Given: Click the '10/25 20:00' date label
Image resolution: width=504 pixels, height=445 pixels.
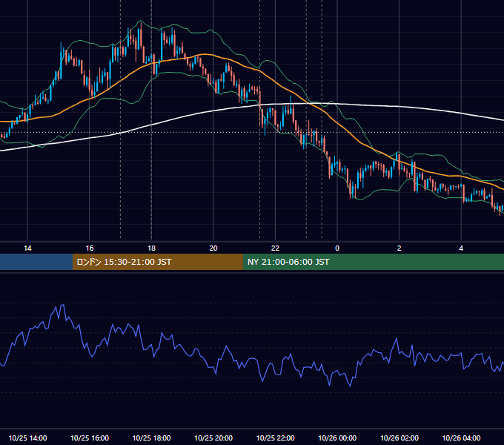Looking at the screenshot, I should (213, 438).
